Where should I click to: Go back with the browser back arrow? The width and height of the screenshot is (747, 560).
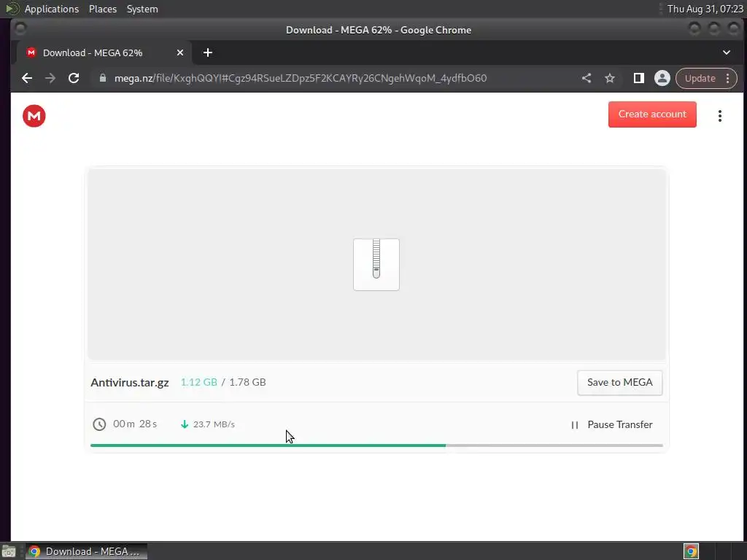tap(27, 78)
